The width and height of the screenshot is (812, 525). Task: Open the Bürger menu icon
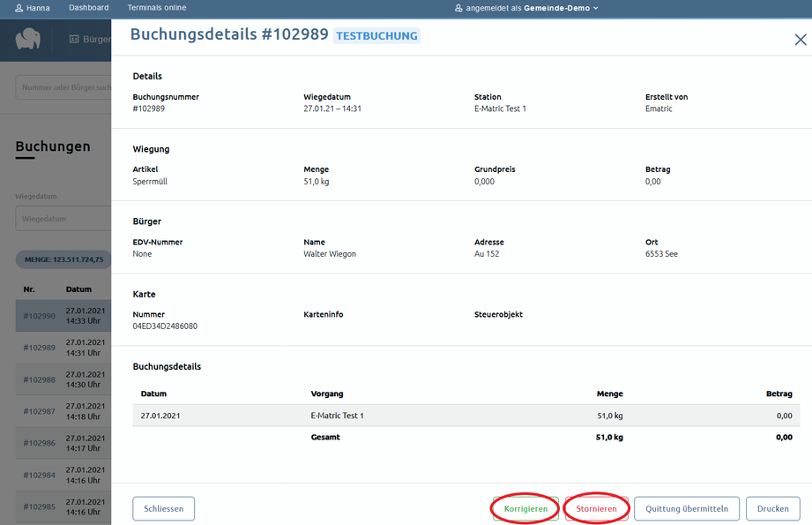74,39
